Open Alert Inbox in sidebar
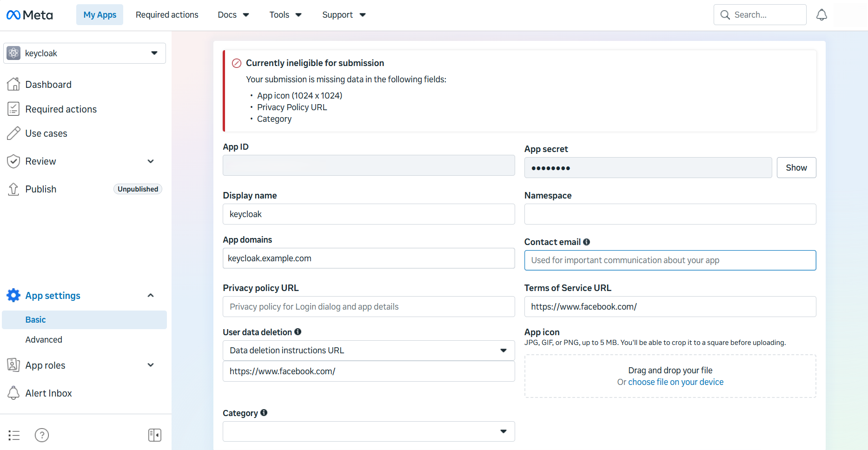 [48, 393]
